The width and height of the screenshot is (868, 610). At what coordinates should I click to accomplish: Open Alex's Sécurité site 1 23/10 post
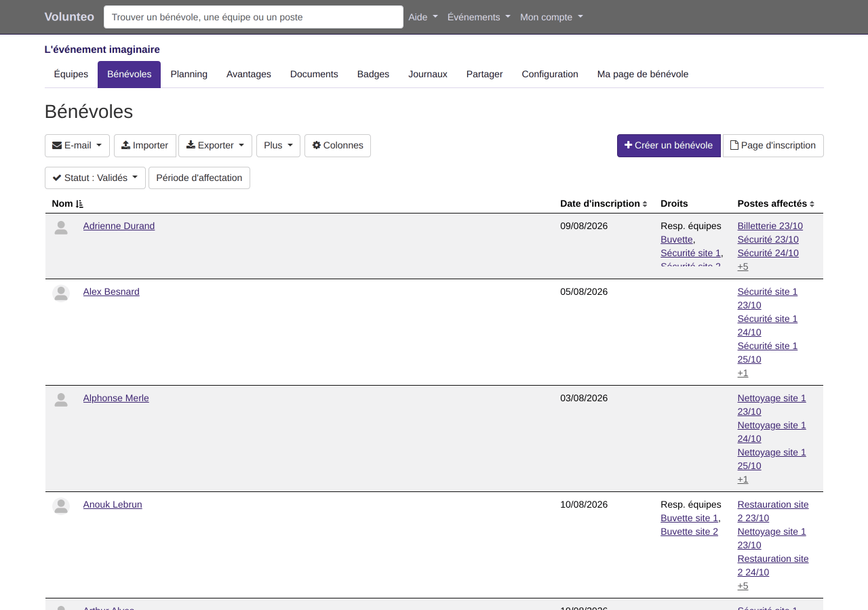click(768, 298)
